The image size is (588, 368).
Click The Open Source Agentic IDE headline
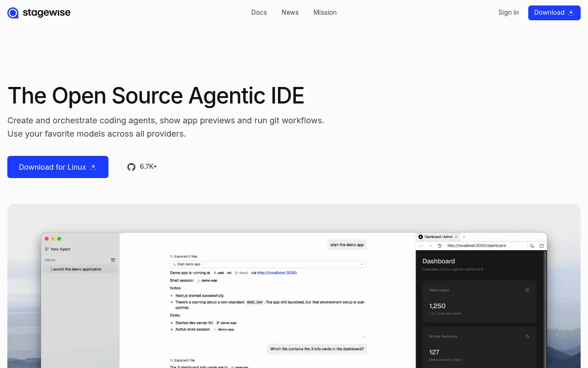pyautogui.click(x=156, y=96)
